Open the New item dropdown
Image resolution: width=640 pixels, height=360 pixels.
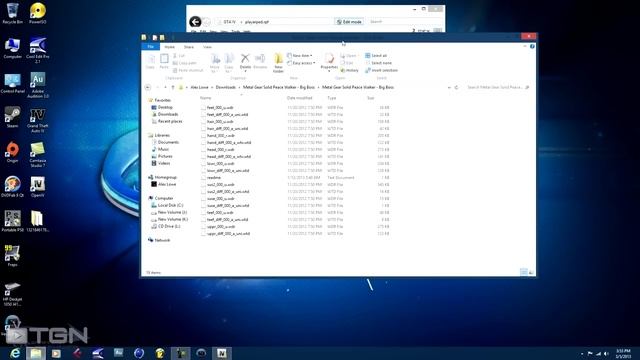(300, 56)
